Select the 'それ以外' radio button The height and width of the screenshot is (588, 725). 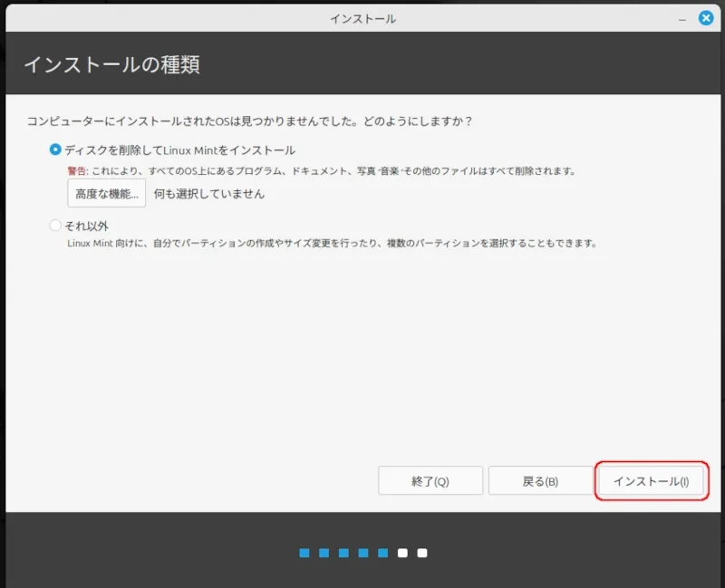[x=56, y=226]
